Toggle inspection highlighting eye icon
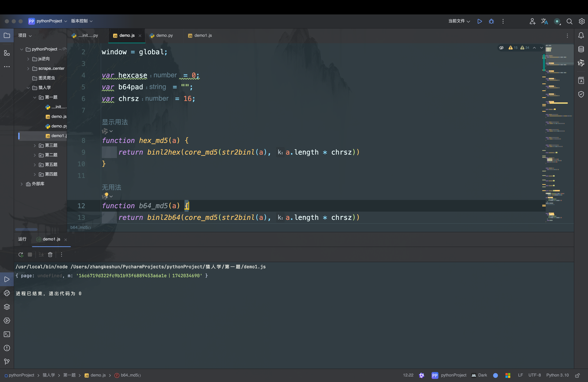The width and height of the screenshot is (588, 382). tap(501, 48)
